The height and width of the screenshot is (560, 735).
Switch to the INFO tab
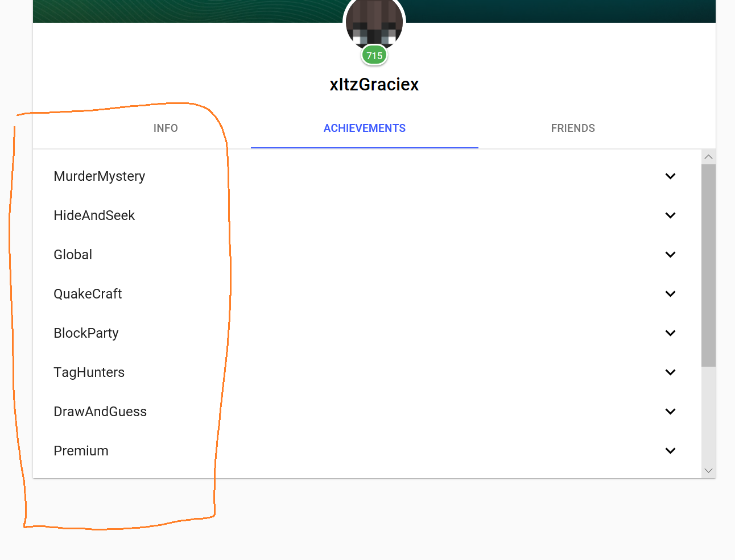166,128
